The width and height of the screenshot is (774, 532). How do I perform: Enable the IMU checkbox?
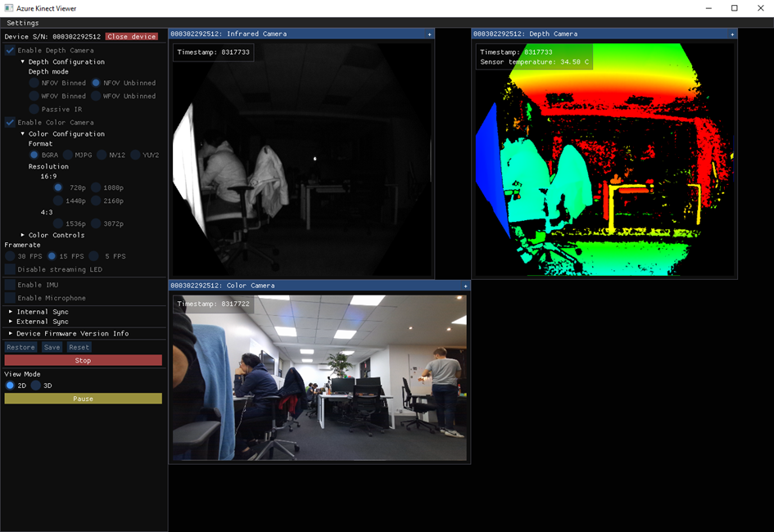click(x=10, y=285)
